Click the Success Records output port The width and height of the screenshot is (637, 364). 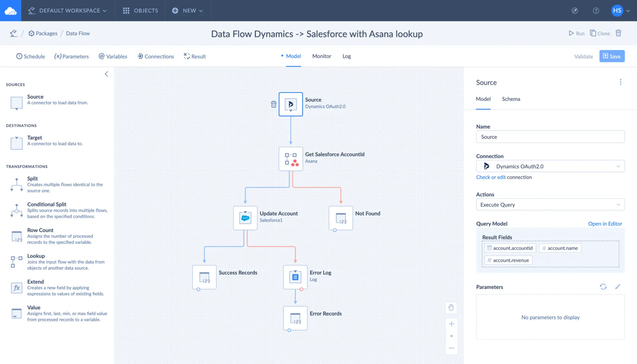(198, 290)
